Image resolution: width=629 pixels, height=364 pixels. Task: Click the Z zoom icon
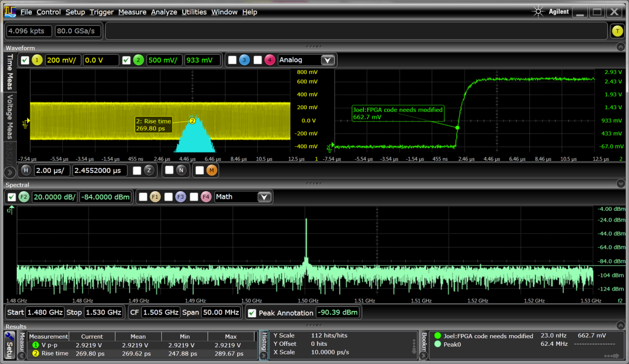click(149, 170)
